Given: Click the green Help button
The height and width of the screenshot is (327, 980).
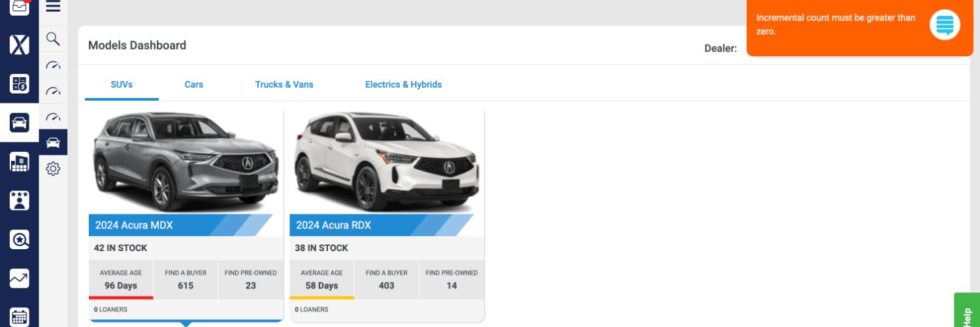Looking at the screenshot, I should click(x=967, y=311).
